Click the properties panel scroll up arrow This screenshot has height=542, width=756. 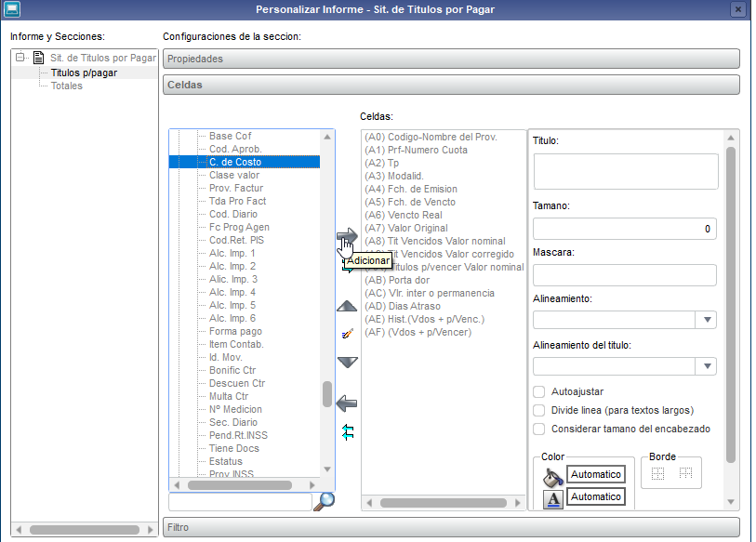coord(731,138)
